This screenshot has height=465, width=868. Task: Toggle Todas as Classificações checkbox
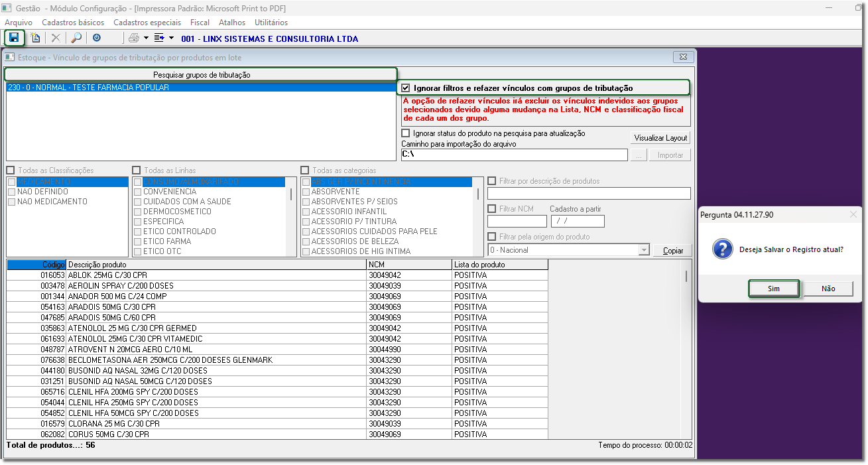click(11, 170)
